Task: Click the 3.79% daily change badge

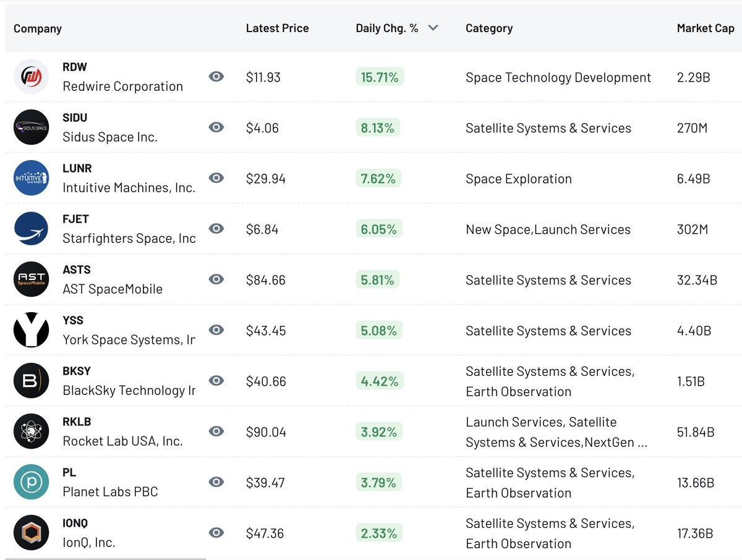Action: pos(378,482)
